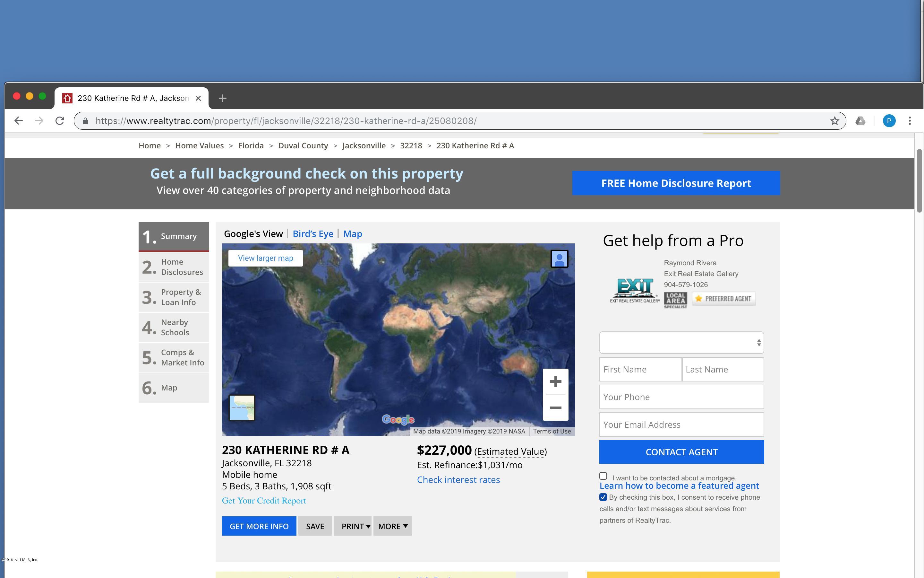Open Check interest rates link
Screen dimensions: 924x578
click(458, 480)
